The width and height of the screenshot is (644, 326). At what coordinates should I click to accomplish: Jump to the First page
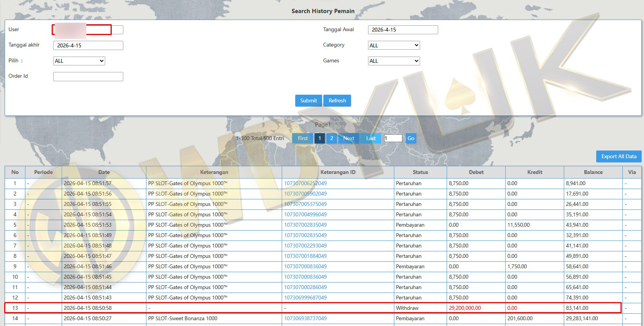(x=303, y=139)
